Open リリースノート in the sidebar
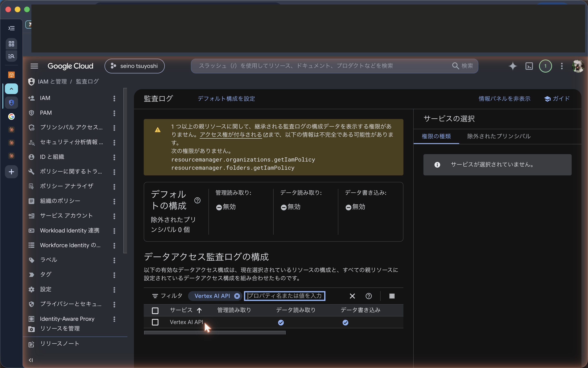The height and width of the screenshot is (368, 588). (60, 344)
